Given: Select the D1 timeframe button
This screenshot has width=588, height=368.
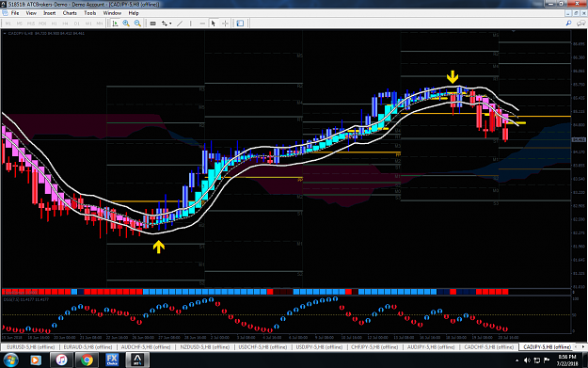Looking at the screenshot, I should click(x=77, y=24).
